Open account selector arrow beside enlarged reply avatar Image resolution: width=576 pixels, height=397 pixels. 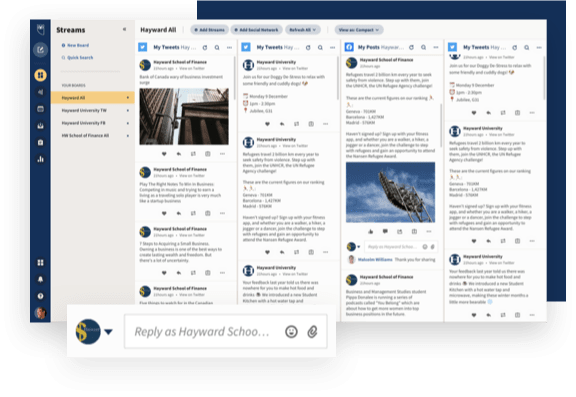click(x=108, y=332)
